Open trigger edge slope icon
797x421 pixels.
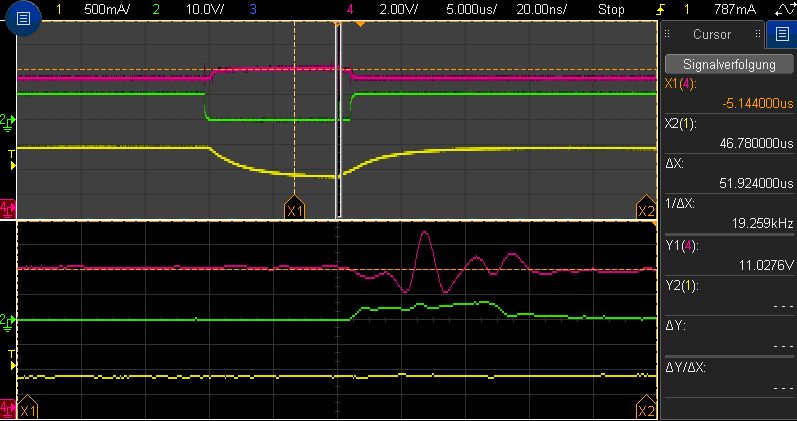pyautogui.click(x=661, y=9)
